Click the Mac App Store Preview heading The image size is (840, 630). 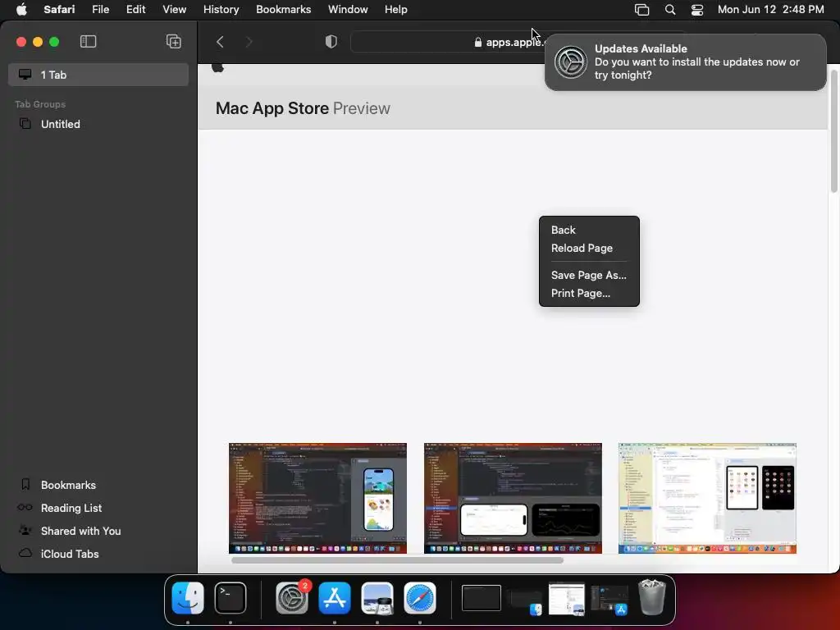point(303,108)
